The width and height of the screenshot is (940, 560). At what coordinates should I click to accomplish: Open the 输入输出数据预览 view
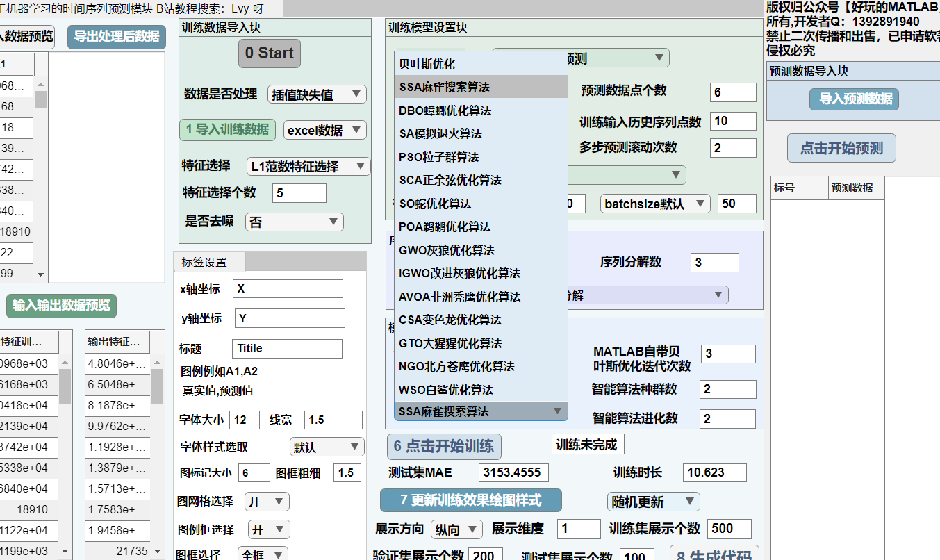[x=61, y=305]
